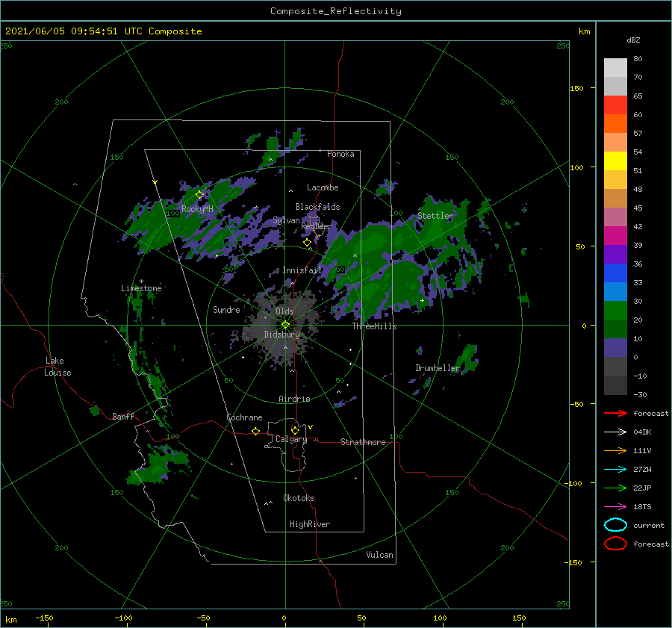Click the red forecast ellipse icon

tap(615, 544)
